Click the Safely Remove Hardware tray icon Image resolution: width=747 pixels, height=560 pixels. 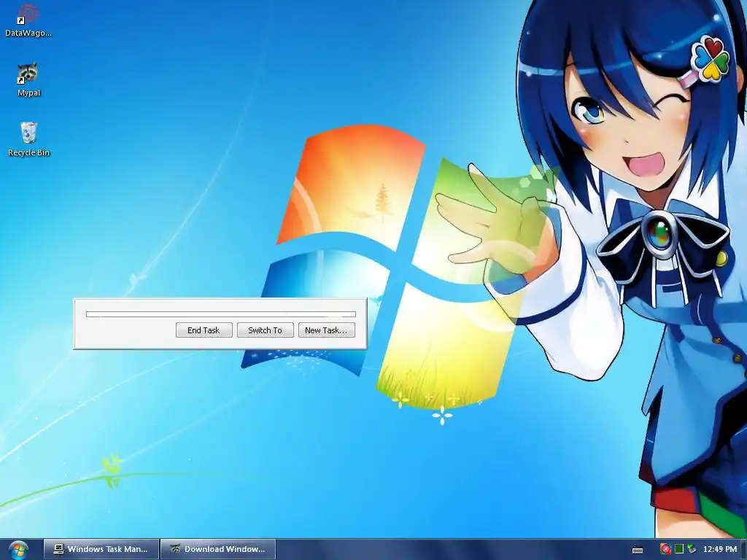click(692, 549)
